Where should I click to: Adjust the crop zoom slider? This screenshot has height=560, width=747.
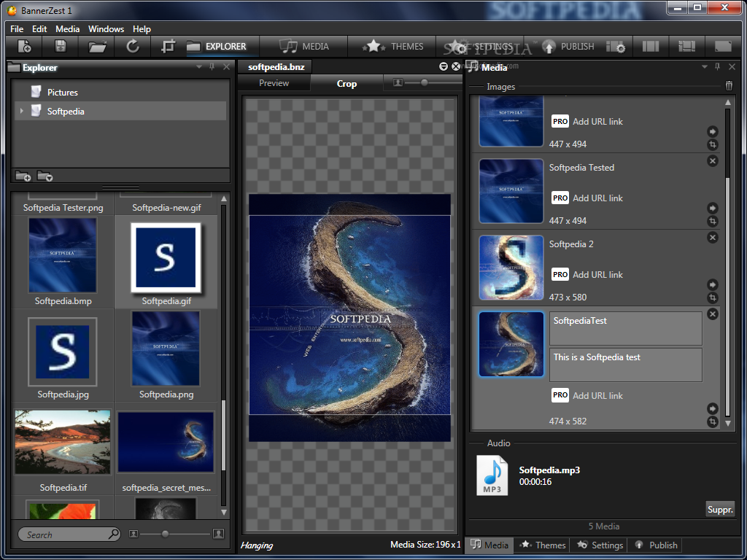tap(424, 83)
